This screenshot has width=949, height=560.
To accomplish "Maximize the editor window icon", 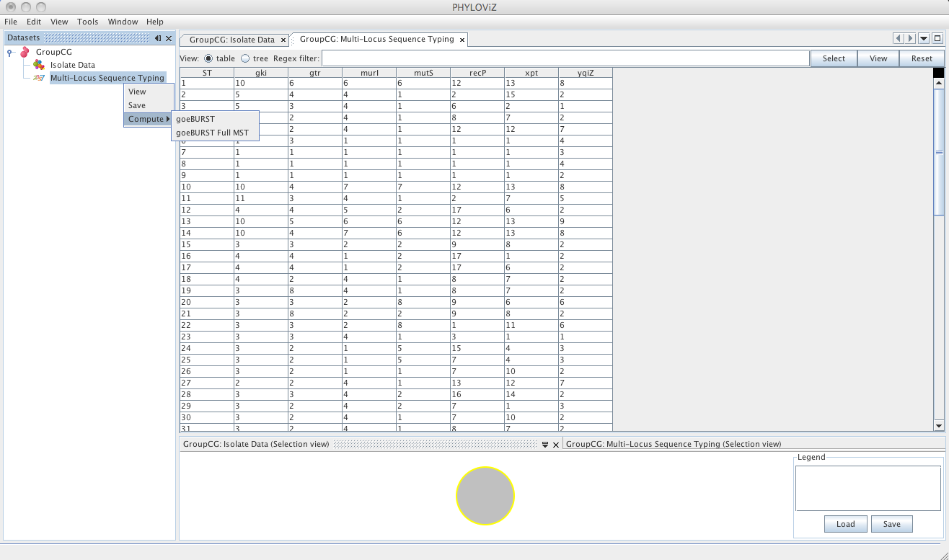I will click(937, 38).
